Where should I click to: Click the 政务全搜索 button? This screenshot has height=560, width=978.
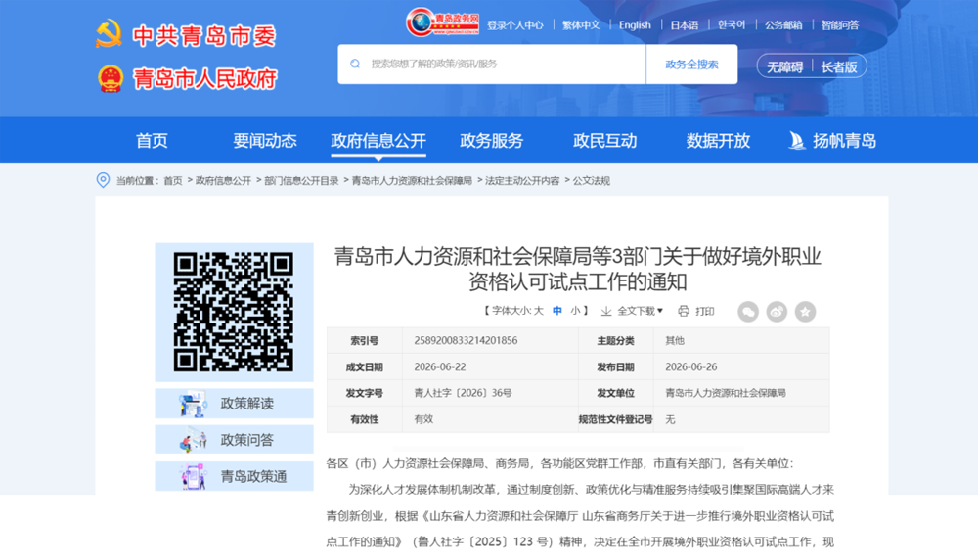coord(691,65)
